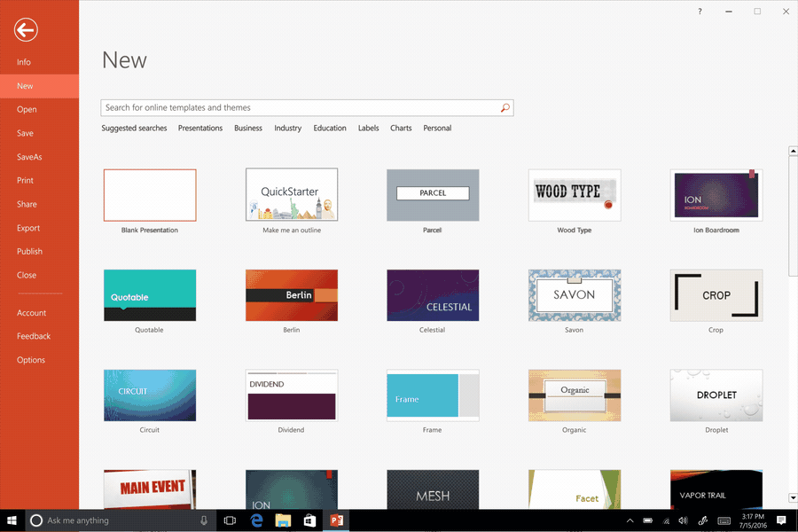
Task: Click Personal suggested search
Action: click(x=437, y=128)
